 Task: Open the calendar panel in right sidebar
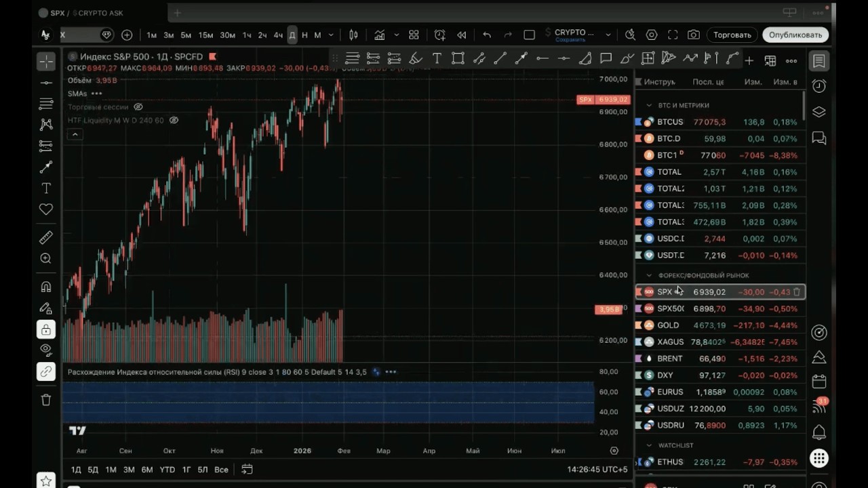pyautogui.click(x=819, y=382)
